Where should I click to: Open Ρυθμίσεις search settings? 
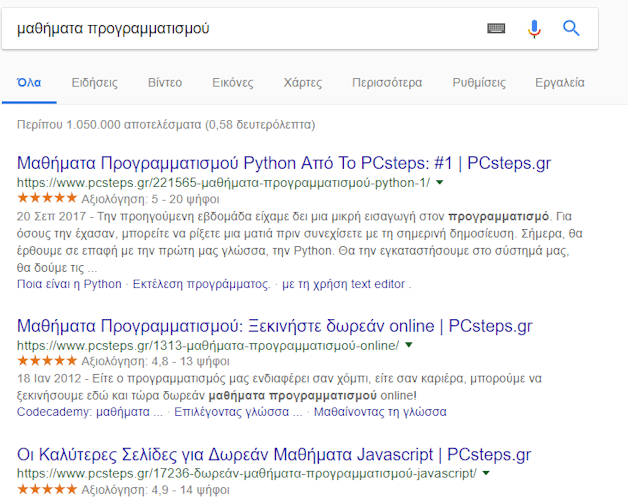479,83
